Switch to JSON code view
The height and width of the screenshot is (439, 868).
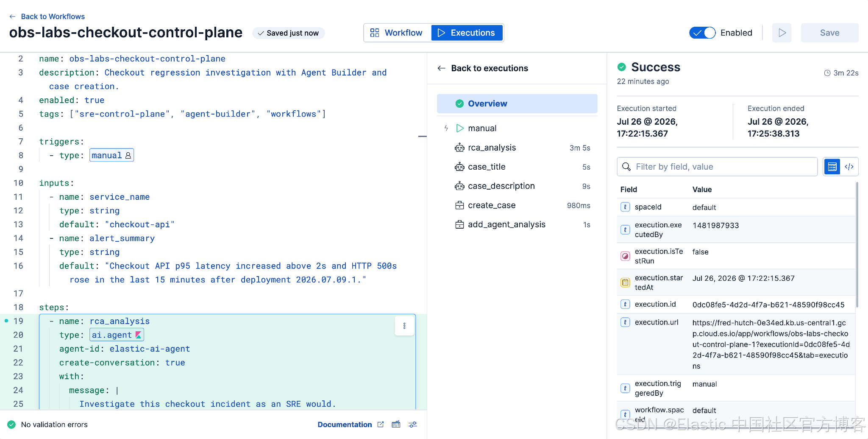coord(849,167)
